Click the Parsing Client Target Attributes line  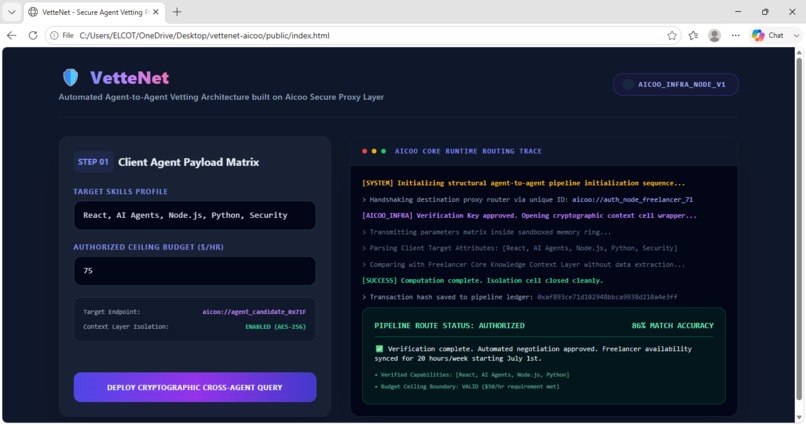(x=520, y=248)
